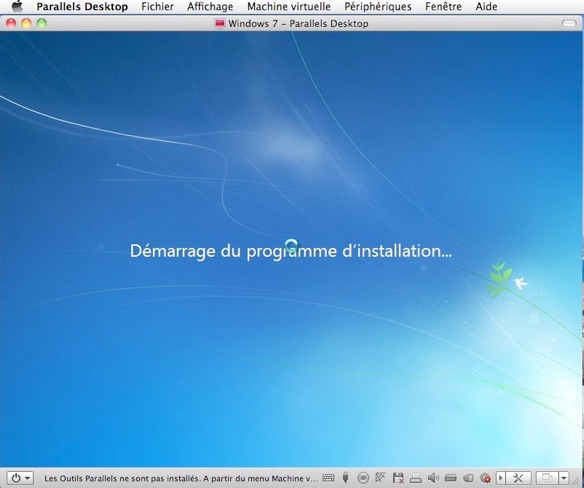This screenshot has height=488, width=584.
Task: Click the printer icon in status bar
Action: pos(416,478)
